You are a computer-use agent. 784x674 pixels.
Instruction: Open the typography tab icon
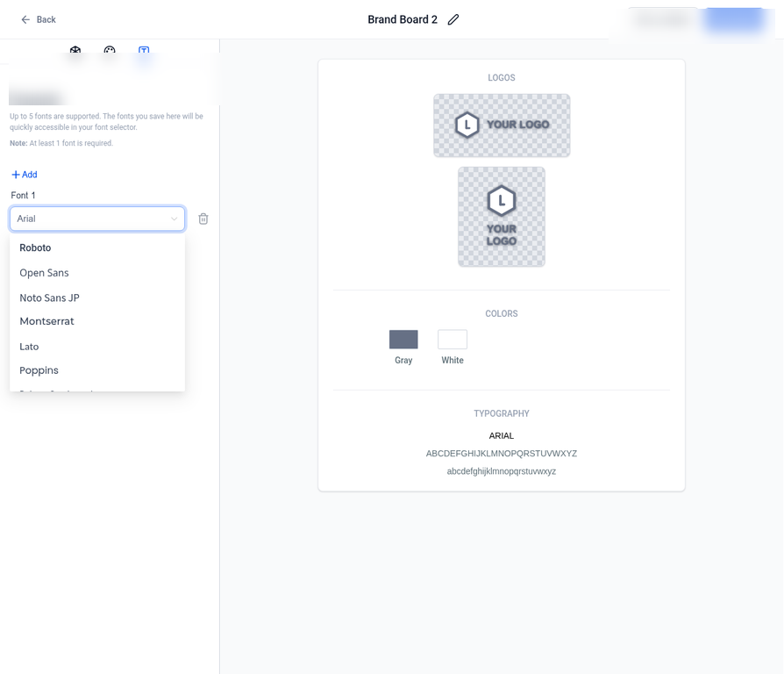(x=144, y=51)
